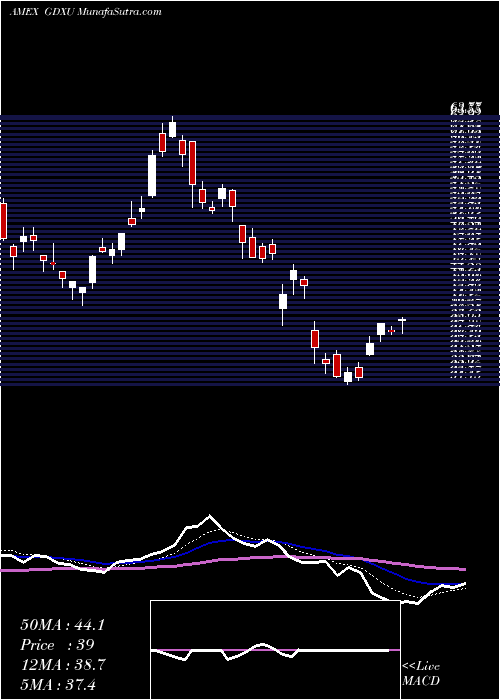
Task: Click the <<Live MACD label
Action: (421, 674)
